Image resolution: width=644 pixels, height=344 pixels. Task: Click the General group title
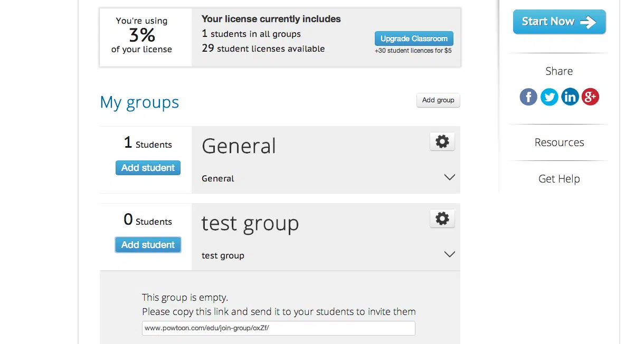(239, 146)
